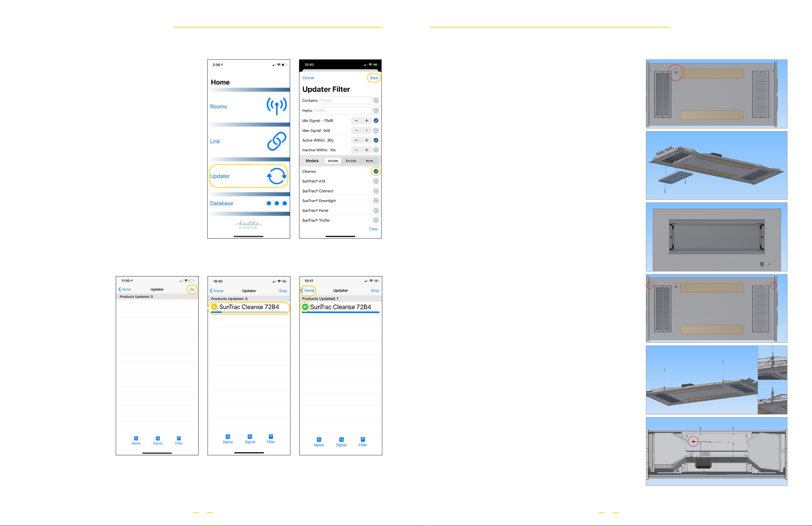Image resolution: width=812 pixels, height=526 pixels.
Task: Tap Filter icon in 11:50 Updater screen
Action: pos(179,438)
